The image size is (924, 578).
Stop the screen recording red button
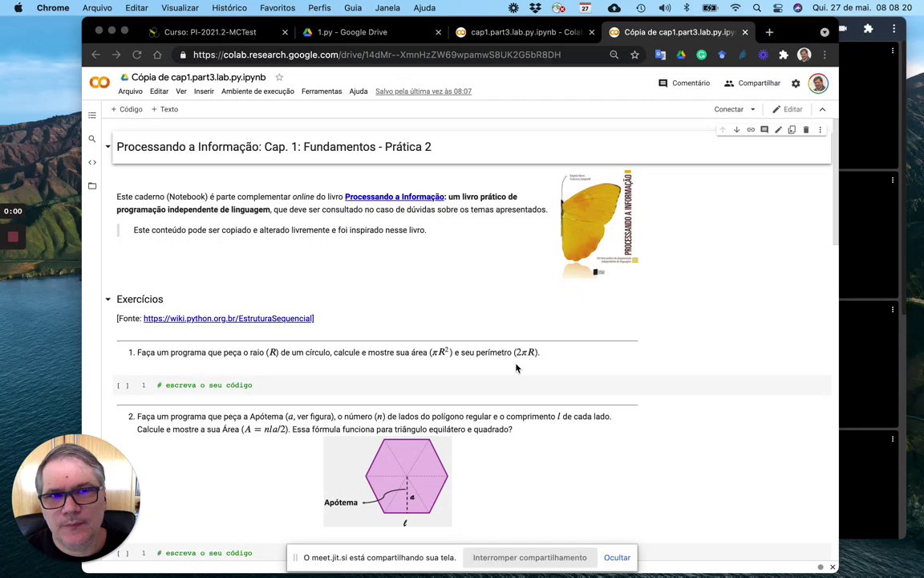[13, 237]
